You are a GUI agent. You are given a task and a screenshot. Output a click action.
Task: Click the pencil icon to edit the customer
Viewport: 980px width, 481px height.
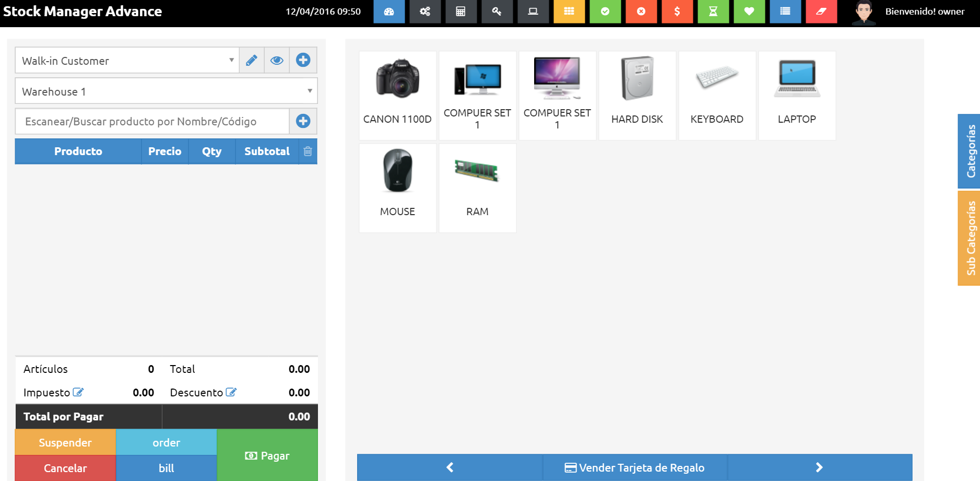point(252,61)
